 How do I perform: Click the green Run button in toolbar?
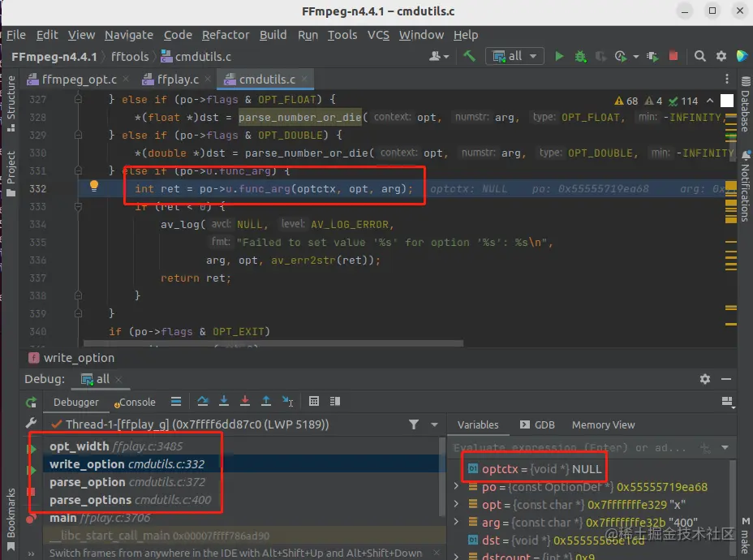559,57
